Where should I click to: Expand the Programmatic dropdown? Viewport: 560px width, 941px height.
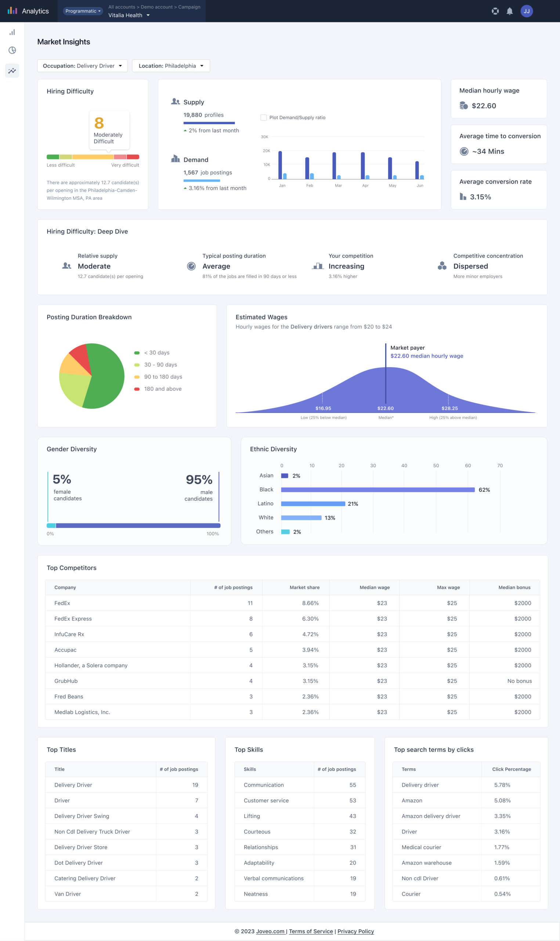tap(83, 11)
